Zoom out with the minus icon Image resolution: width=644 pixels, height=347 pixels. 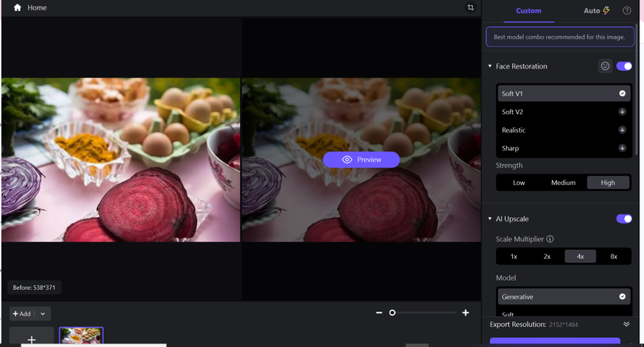[x=379, y=313]
